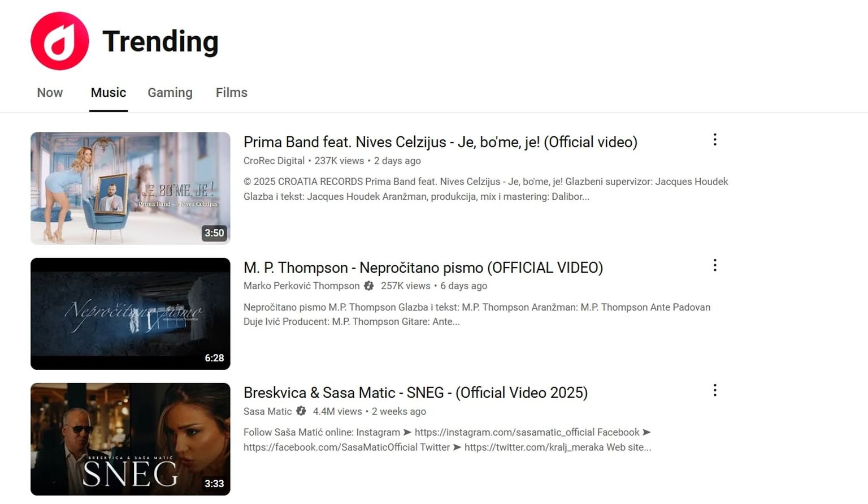Viewport: 868px width, 504px height.
Task: Click verified badge next to Marko Perković Thompson
Action: coord(369,286)
